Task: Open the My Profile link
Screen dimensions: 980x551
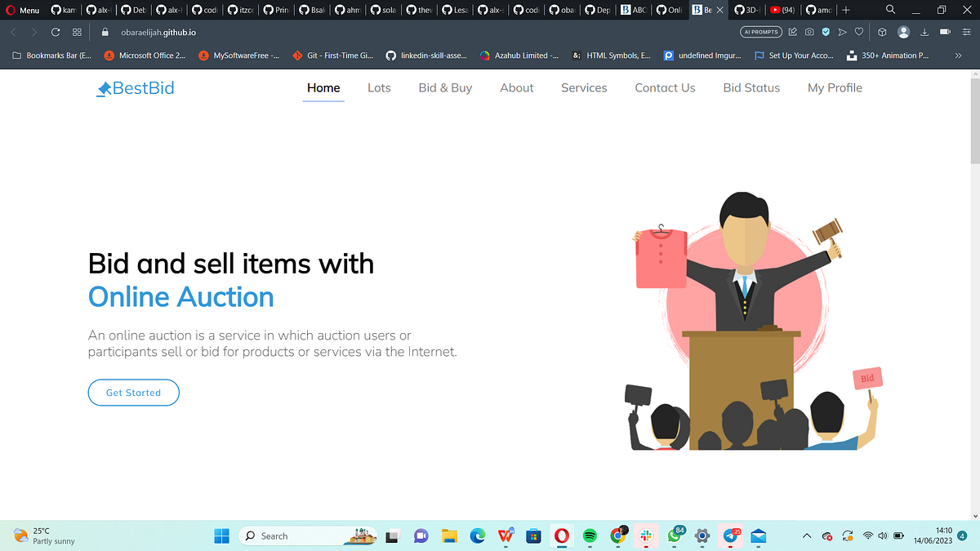Action: [x=835, y=87]
